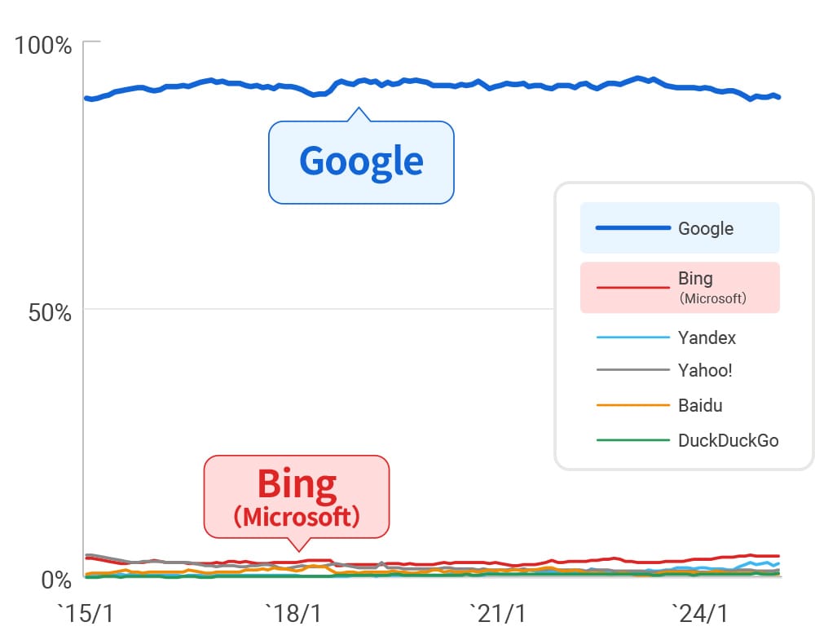Click the 0% y-axis label
Image resolution: width=815 pixels, height=644 pixels.
(55, 580)
